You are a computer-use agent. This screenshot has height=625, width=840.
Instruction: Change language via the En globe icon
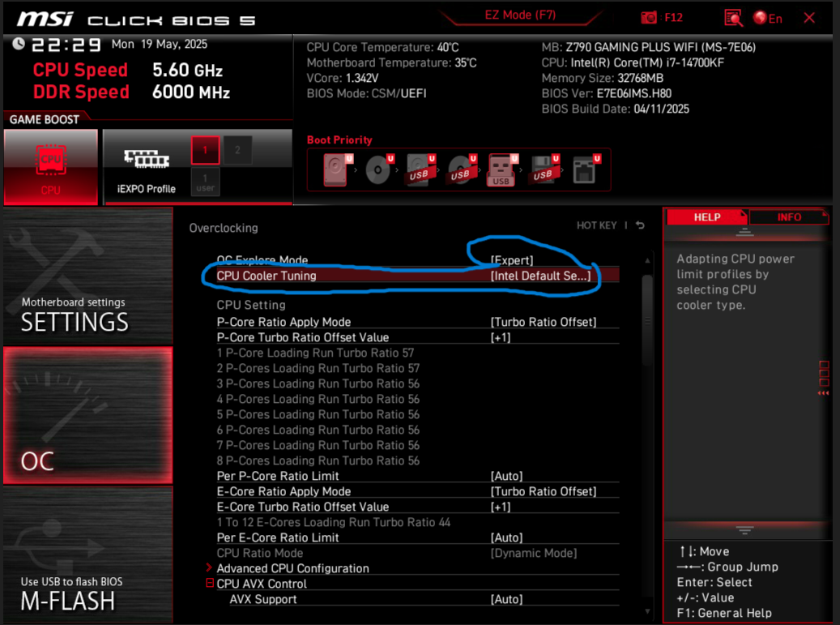point(767,18)
